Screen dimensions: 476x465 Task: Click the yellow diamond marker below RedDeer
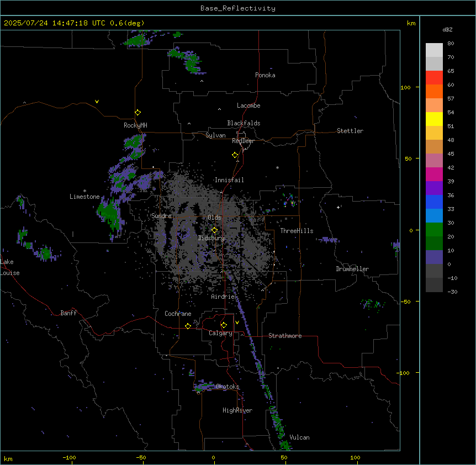pyautogui.click(x=235, y=155)
